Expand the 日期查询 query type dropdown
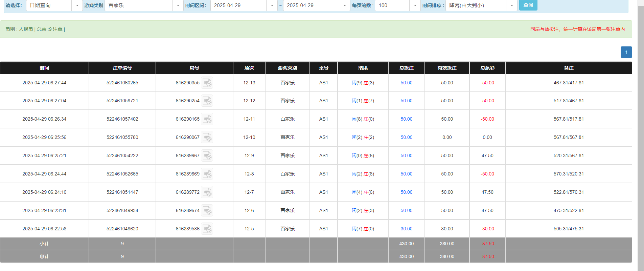Screen dimensions: 644x271 pyautogui.click(x=77, y=5)
